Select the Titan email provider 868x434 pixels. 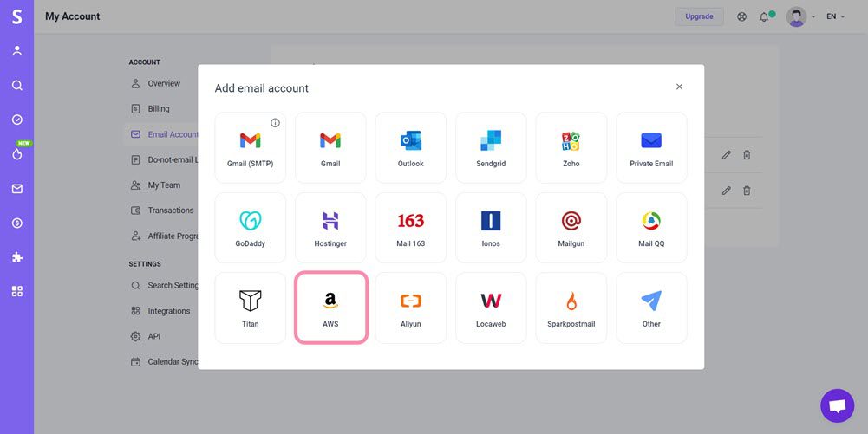tap(251, 308)
